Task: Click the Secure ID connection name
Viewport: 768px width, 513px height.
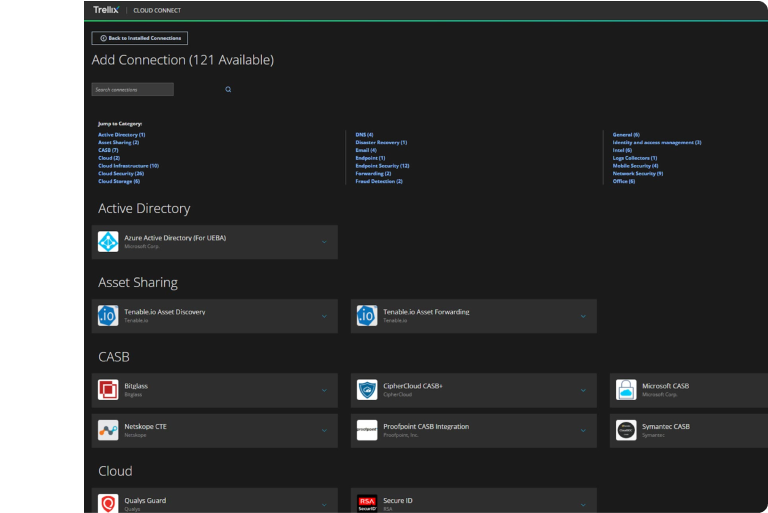Action: [x=398, y=500]
